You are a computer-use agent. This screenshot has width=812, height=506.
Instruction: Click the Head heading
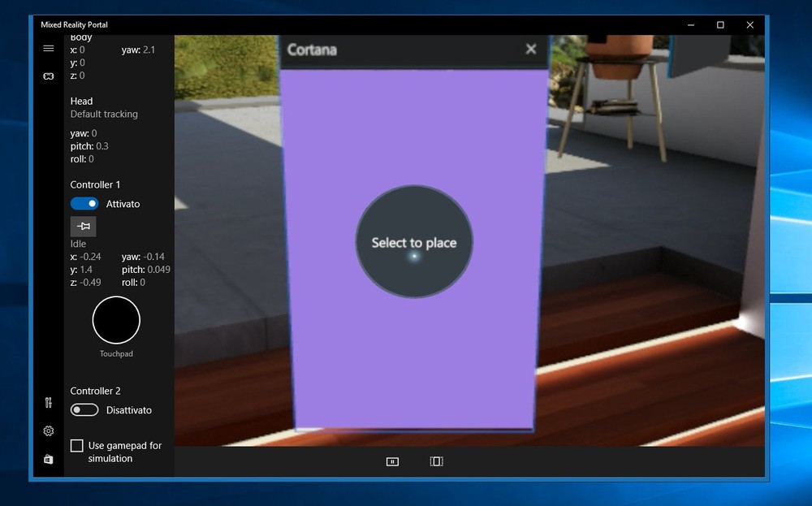pyautogui.click(x=81, y=101)
